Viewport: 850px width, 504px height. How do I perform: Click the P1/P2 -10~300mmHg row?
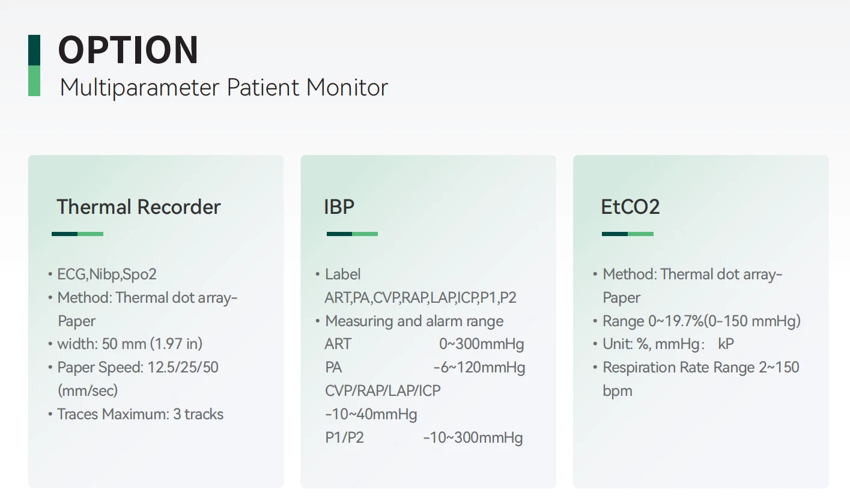click(x=424, y=437)
